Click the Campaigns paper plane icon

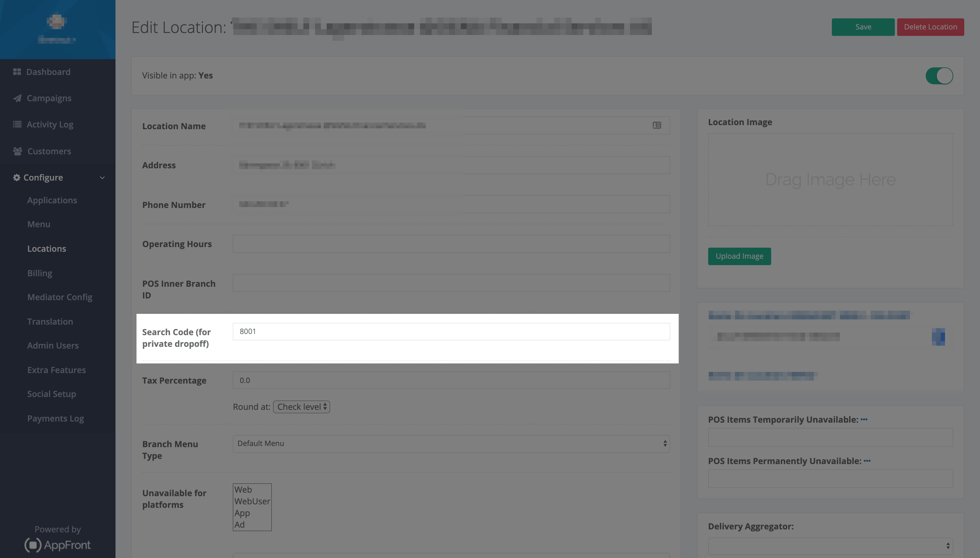[x=17, y=98]
